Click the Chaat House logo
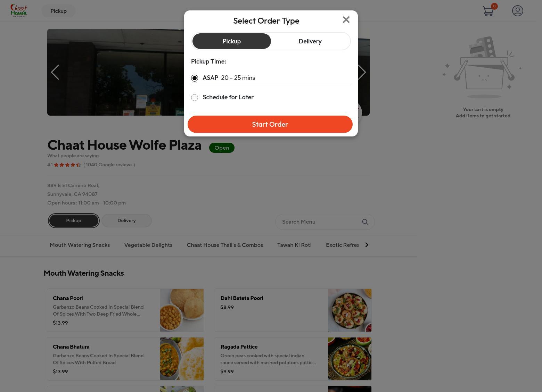Screen dimensions: 542x392 click(19, 11)
